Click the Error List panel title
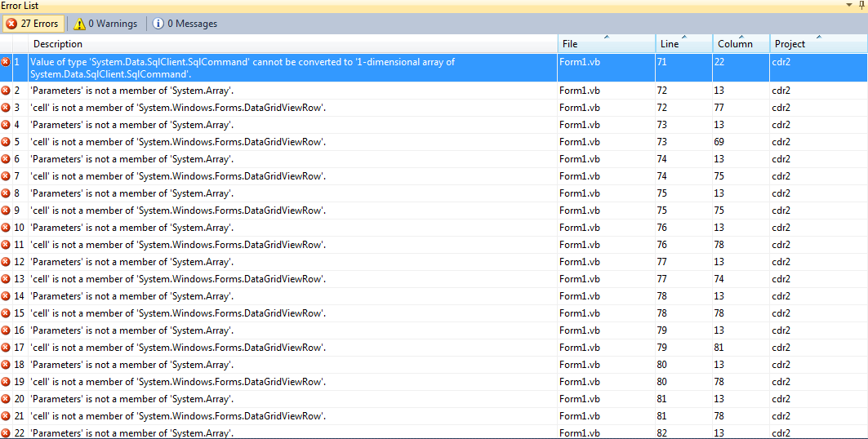 point(20,6)
